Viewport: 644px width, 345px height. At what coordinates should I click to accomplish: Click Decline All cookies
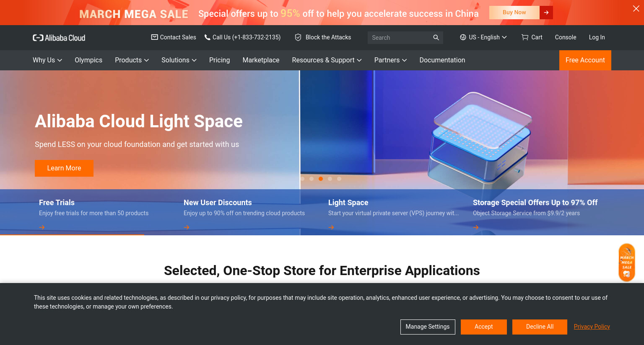(x=540, y=327)
